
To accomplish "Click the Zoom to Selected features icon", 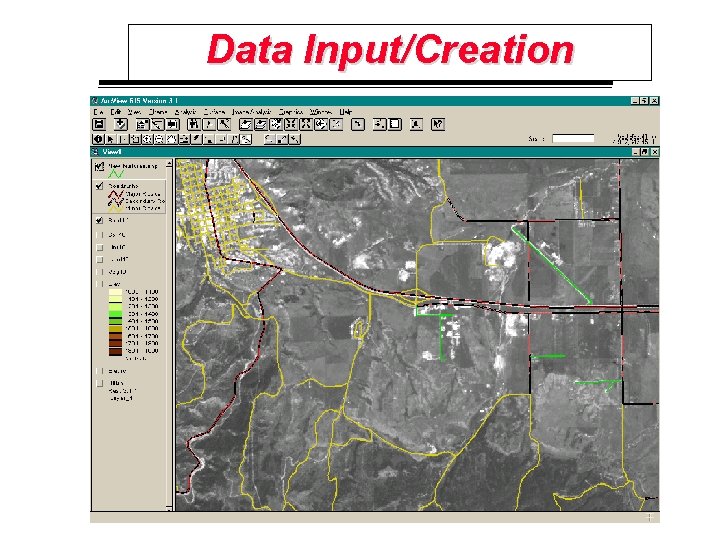I will tap(276, 124).
